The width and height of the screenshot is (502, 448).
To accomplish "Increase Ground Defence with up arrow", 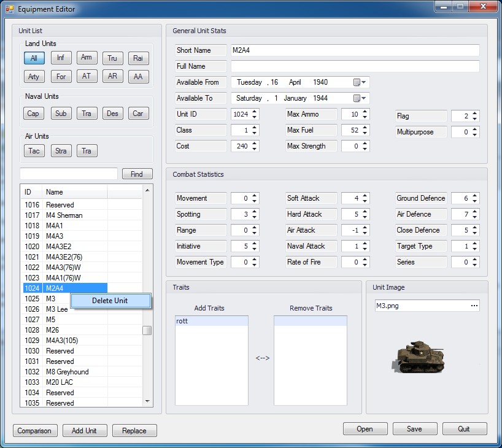I will pos(475,195).
